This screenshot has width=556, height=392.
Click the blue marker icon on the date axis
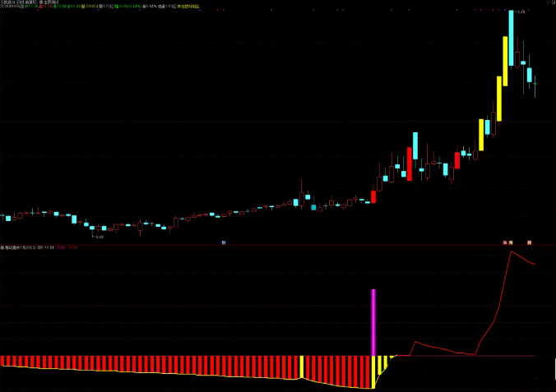[224, 242]
